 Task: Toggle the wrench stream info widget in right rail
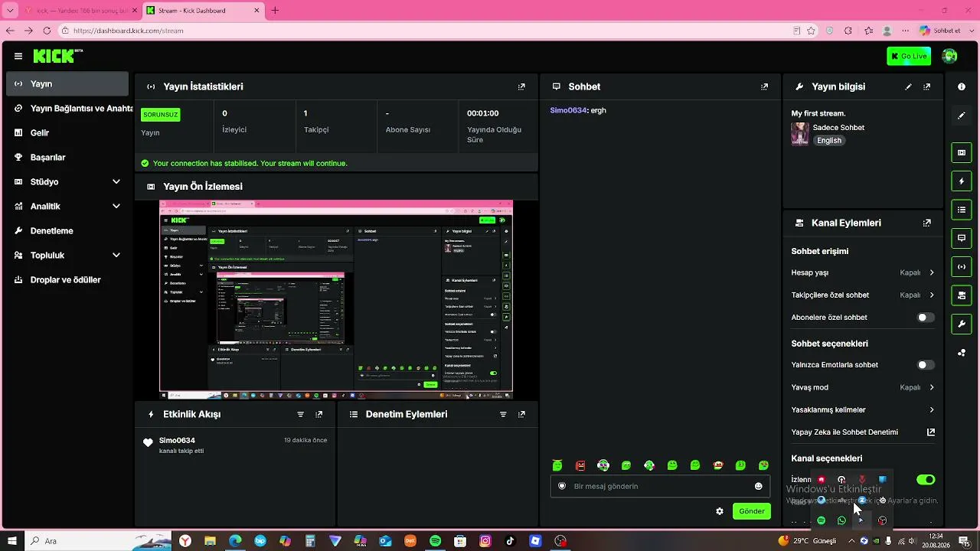[962, 324]
